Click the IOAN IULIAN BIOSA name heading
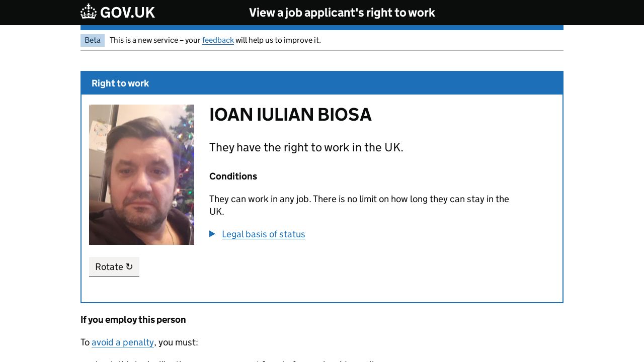Screen dimensions: 644x362 290,115
